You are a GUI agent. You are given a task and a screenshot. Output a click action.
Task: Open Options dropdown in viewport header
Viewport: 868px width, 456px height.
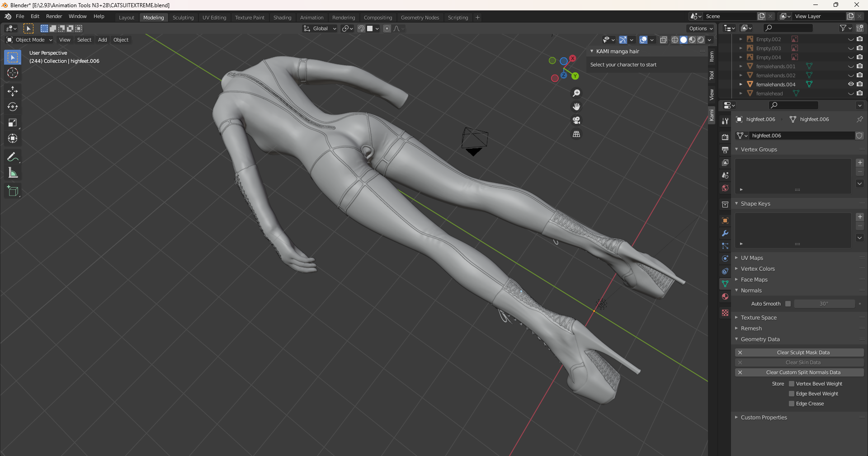701,28
